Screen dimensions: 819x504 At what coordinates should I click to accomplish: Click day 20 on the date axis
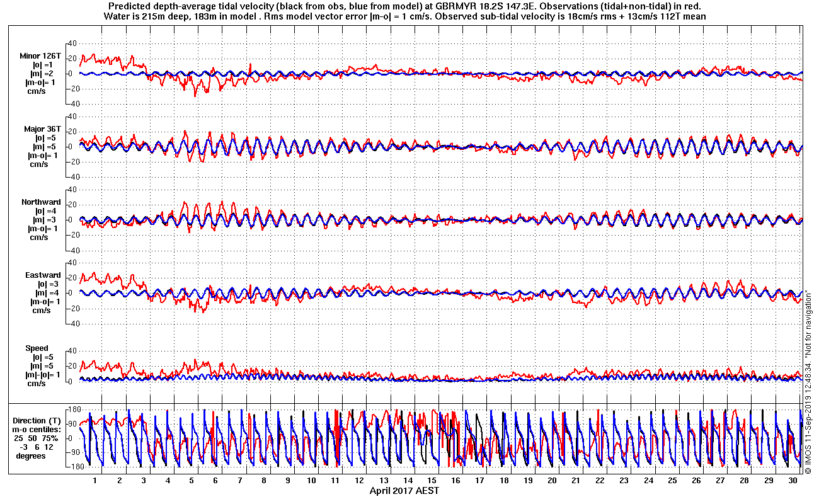point(553,481)
